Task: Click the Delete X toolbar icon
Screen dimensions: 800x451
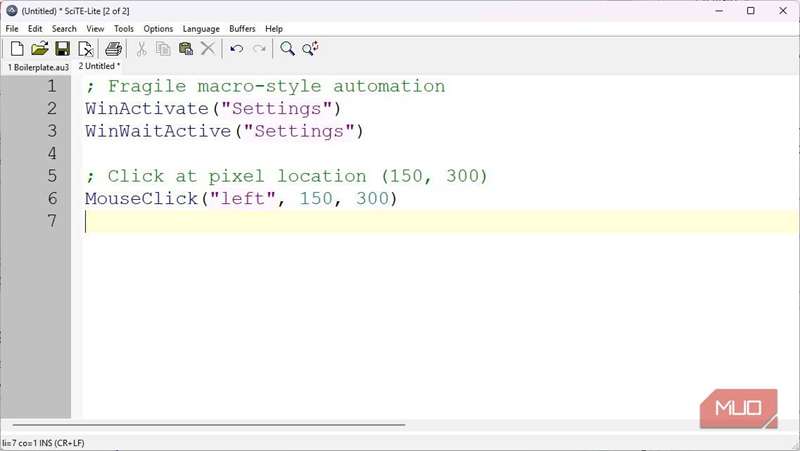Action: click(x=208, y=48)
